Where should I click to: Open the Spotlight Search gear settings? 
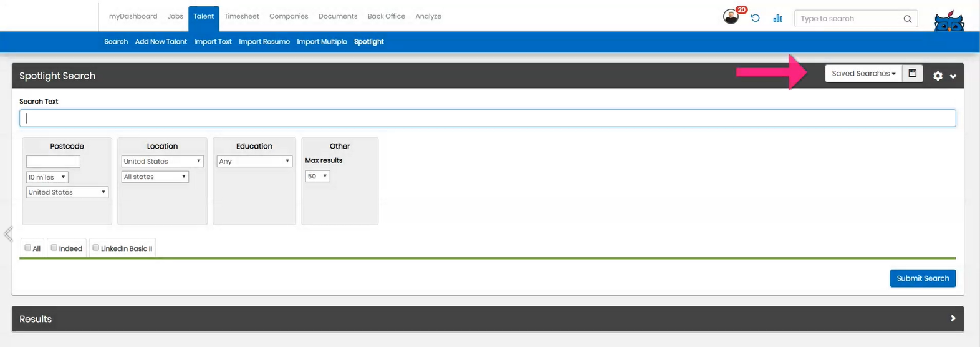[938, 76]
